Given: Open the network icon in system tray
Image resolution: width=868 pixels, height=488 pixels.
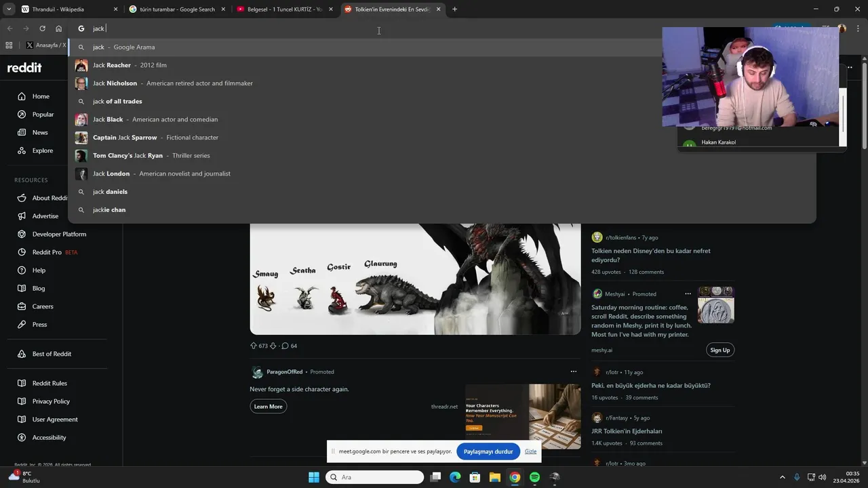Looking at the screenshot, I should [x=810, y=477].
